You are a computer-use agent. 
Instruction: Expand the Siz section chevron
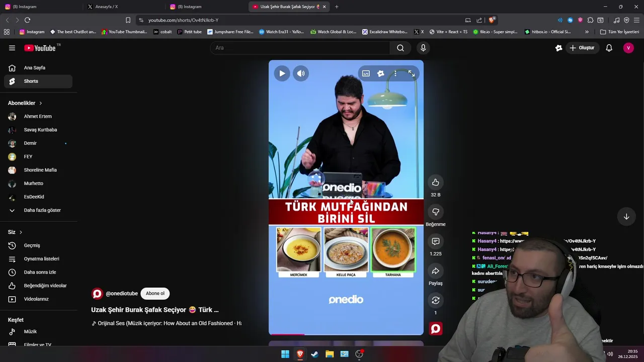pos(21,232)
